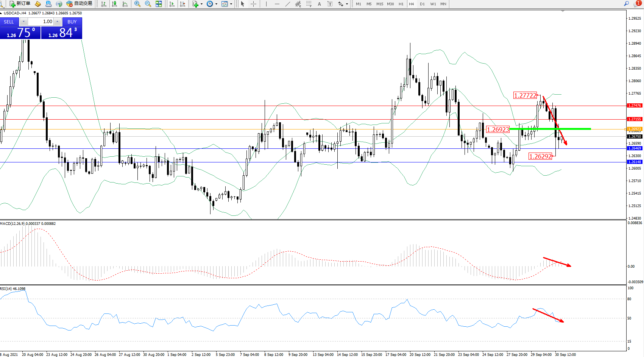Click the Zoom Out magnifier icon
The image size is (644, 357).
pyautogui.click(x=148, y=4)
